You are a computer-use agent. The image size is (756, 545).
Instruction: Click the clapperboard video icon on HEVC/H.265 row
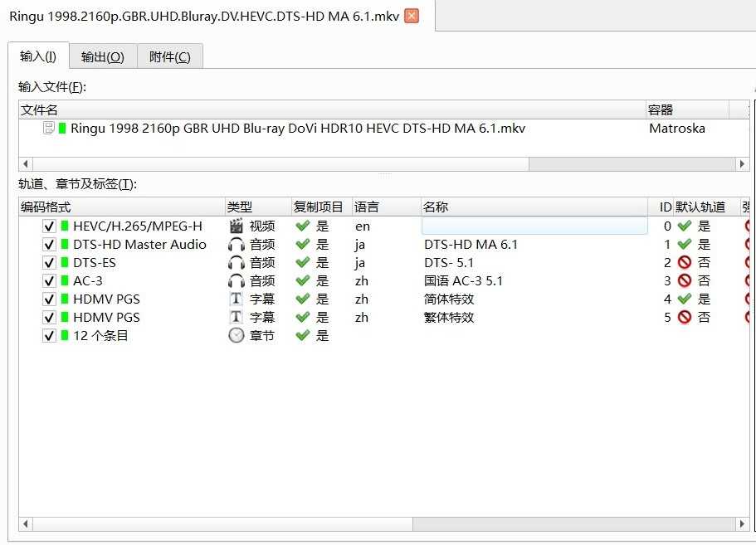[x=237, y=226]
